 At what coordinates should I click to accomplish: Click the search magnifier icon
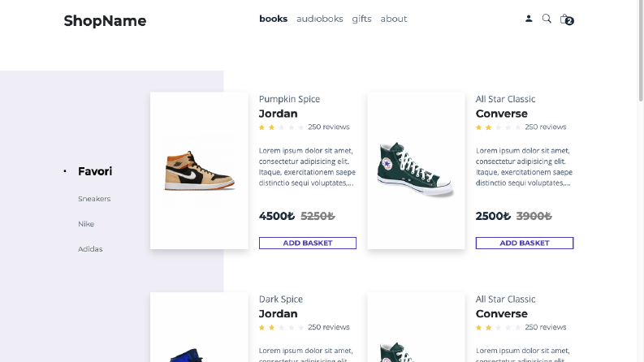547,19
